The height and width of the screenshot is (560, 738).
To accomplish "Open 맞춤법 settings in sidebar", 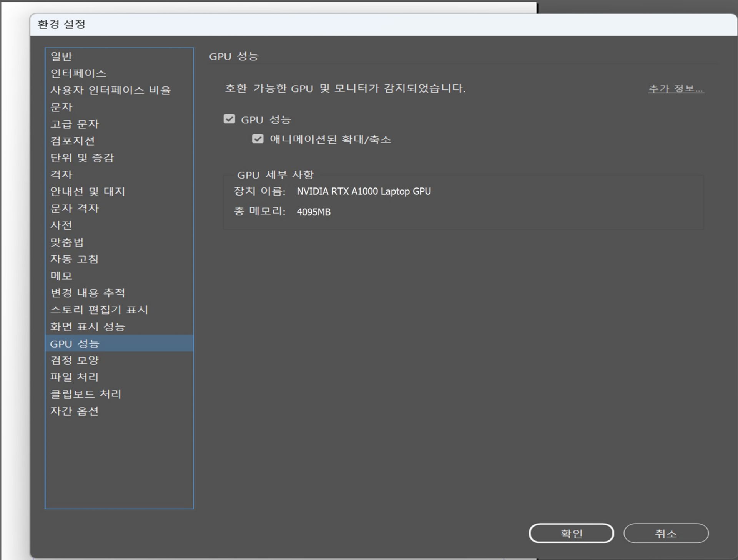I will coord(65,242).
